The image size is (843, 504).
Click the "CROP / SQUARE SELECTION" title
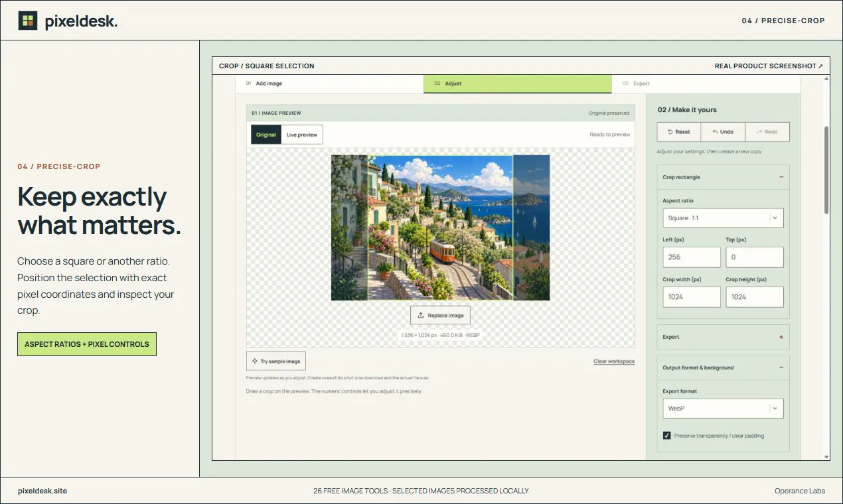(267, 66)
